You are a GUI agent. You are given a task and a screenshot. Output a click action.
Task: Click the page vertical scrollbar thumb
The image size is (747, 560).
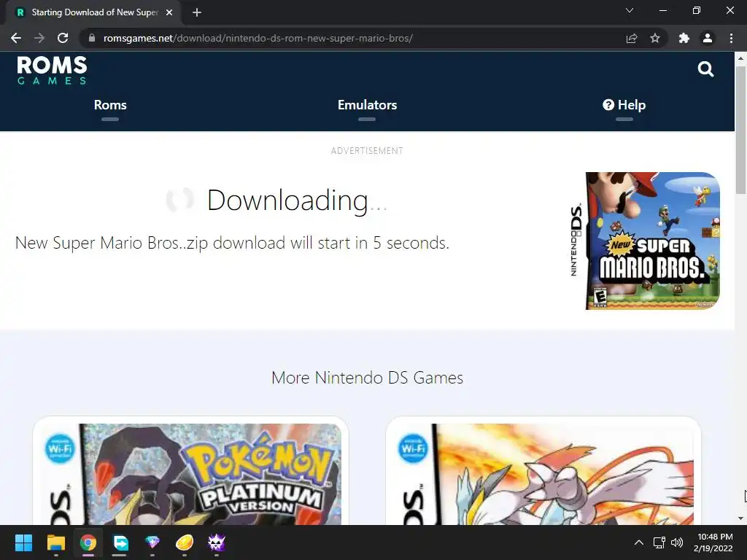tap(740, 130)
